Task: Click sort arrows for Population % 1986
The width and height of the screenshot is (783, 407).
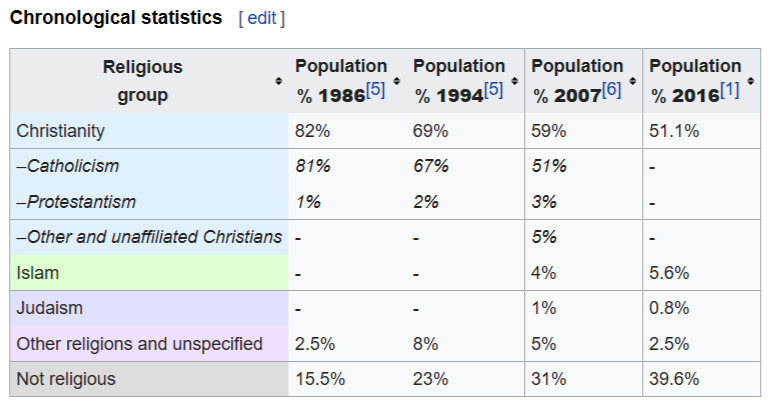Action: (x=396, y=82)
